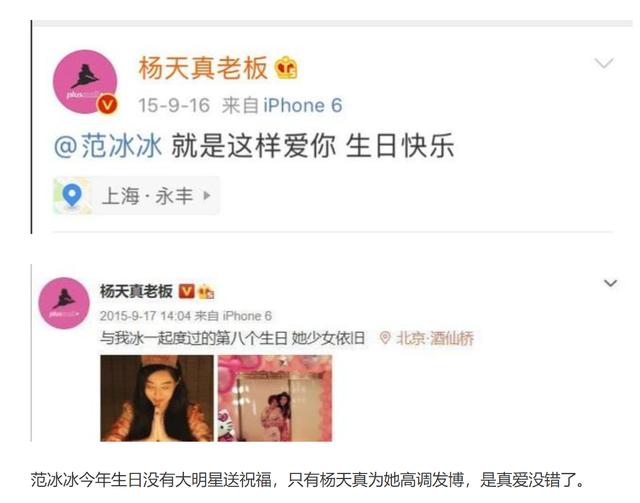Open the 杨天真老板 orange username link
The width and height of the screenshot is (640, 503).
(x=203, y=68)
